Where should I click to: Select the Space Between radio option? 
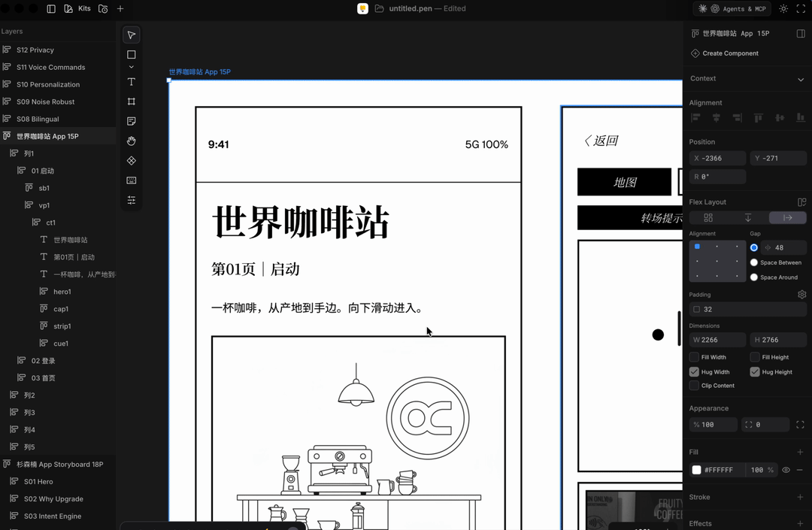(x=753, y=262)
